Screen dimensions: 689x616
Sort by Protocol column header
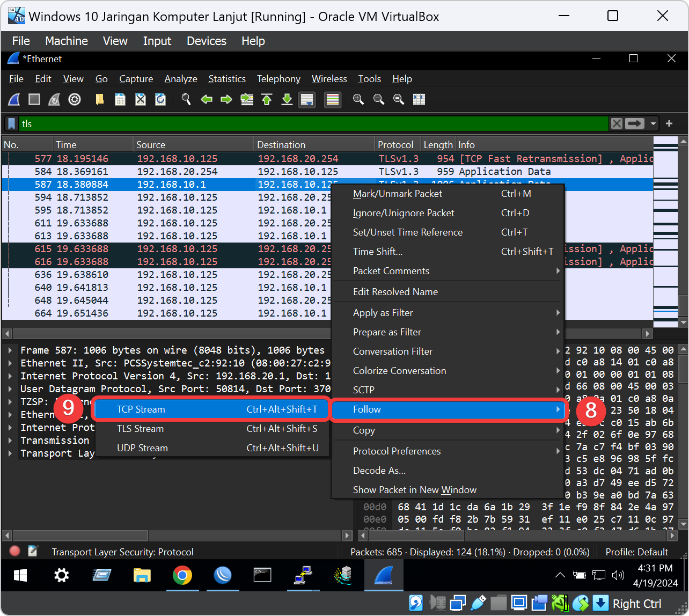tap(398, 145)
